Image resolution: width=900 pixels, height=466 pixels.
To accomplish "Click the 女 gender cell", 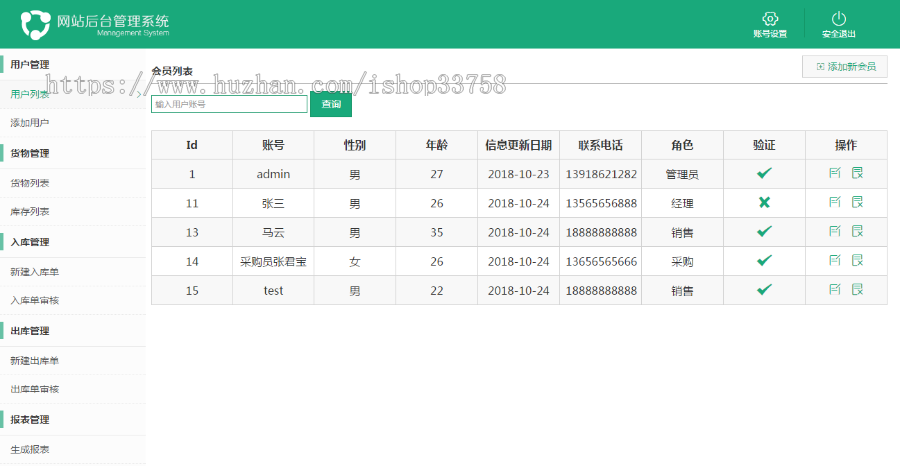I will point(355,262).
